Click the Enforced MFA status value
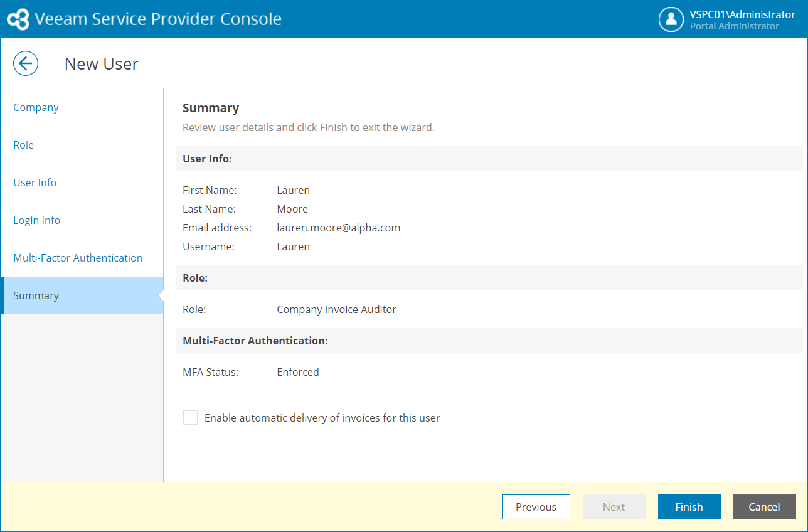Screen dimensions: 808x532 298,372
